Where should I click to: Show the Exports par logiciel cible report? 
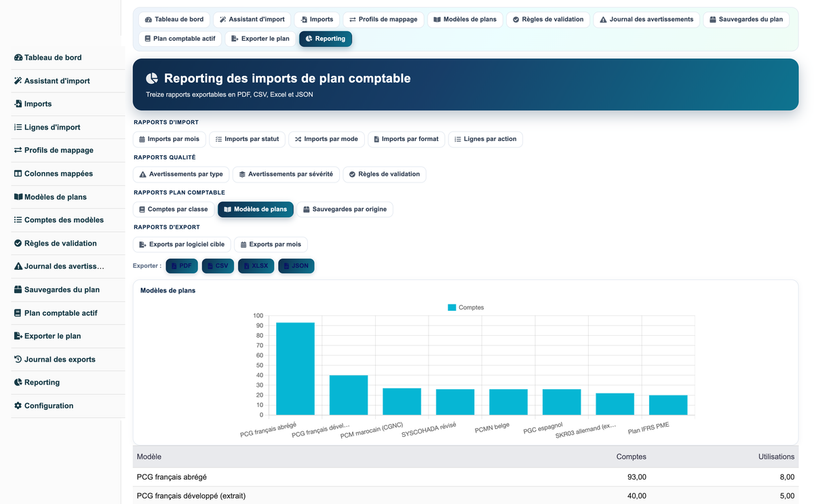182,244
